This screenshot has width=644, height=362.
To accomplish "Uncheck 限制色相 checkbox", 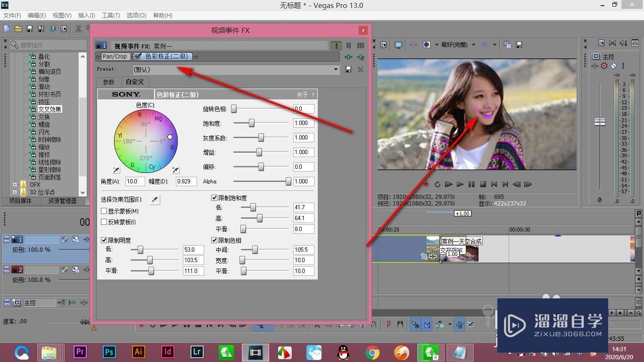I will (x=215, y=240).
